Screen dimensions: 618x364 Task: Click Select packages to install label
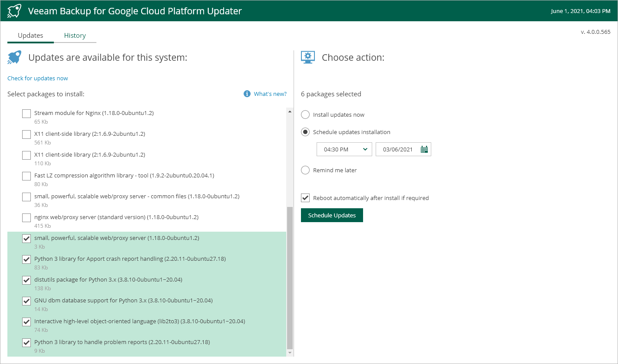(x=46, y=94)
